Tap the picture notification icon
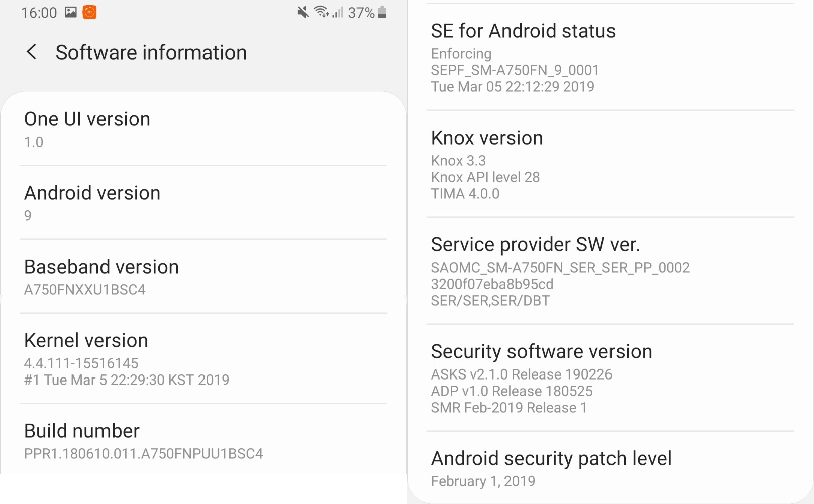This screenshot has width=814, height=504. click(x=71, y=12)
